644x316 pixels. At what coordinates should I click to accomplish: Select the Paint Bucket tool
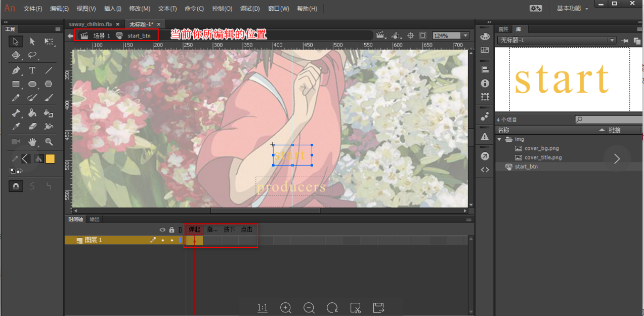click(32, 113)
